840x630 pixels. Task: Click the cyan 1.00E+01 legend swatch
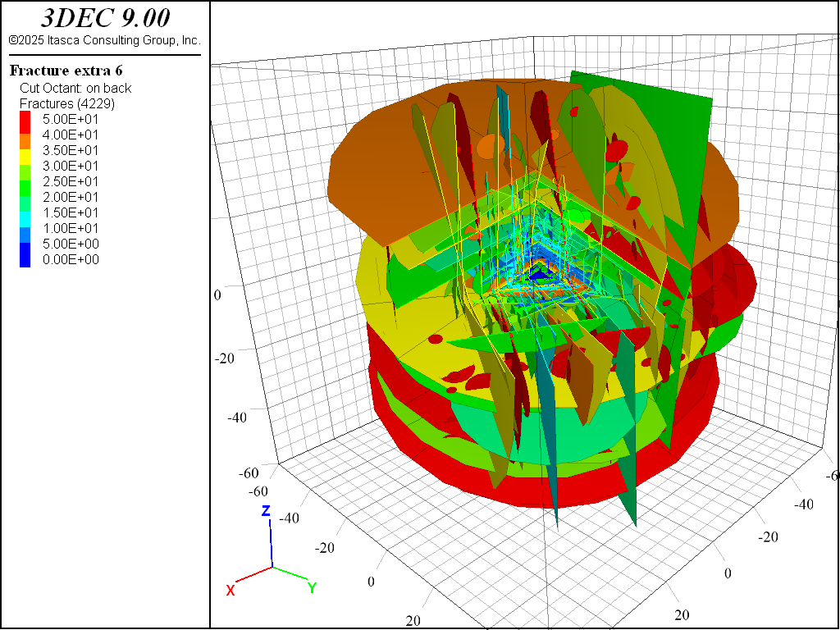coord(25,220)
